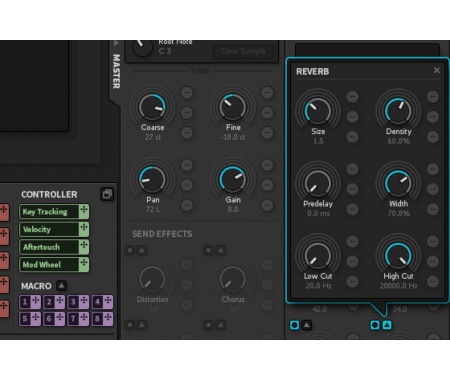Click first modulation slot beside Reverb Size
The image size is (450, 380).
coord(352,97)
